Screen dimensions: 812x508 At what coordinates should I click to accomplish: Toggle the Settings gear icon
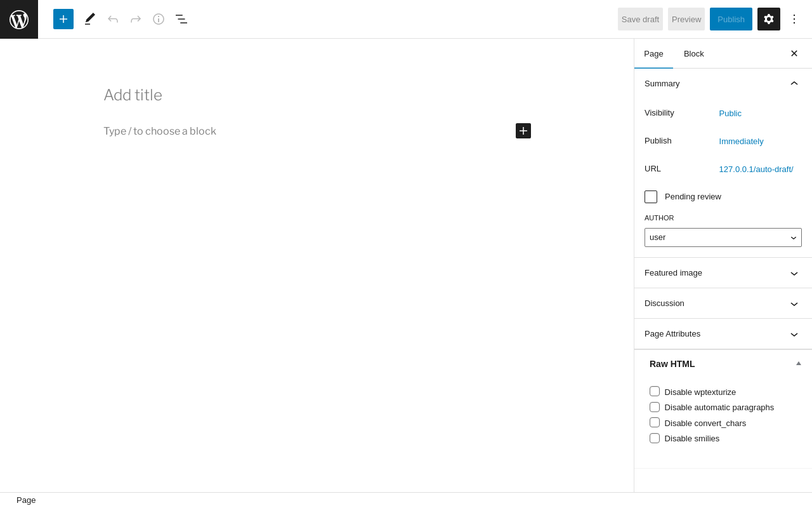point(769,19)
